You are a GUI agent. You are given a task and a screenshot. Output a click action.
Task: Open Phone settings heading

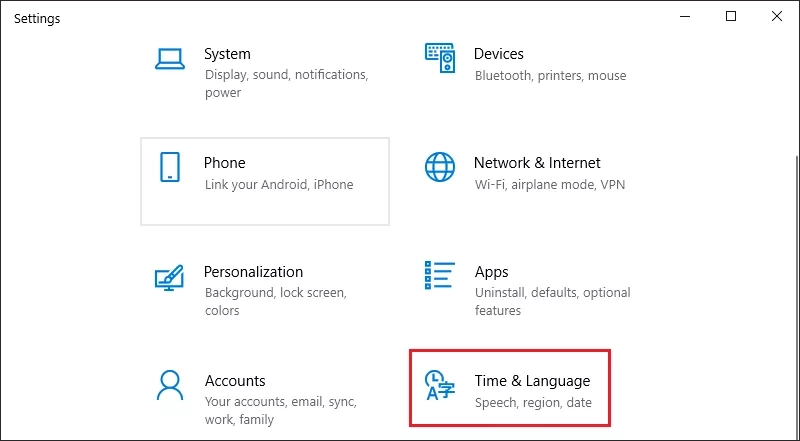224,163
